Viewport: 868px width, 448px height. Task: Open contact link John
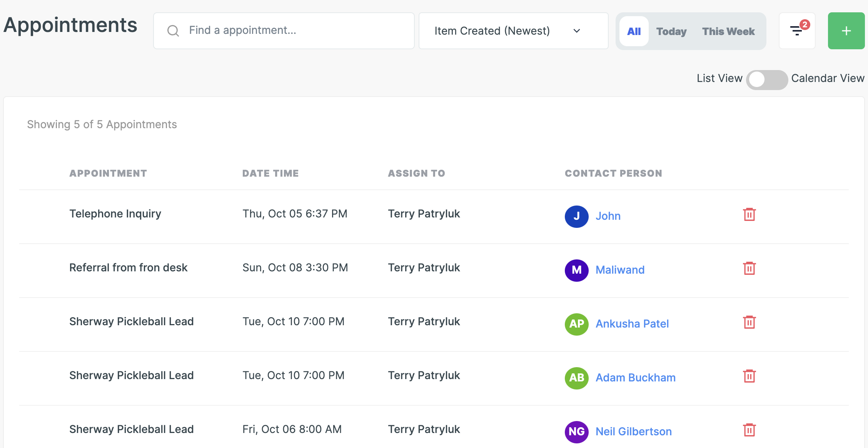(608, 216)
